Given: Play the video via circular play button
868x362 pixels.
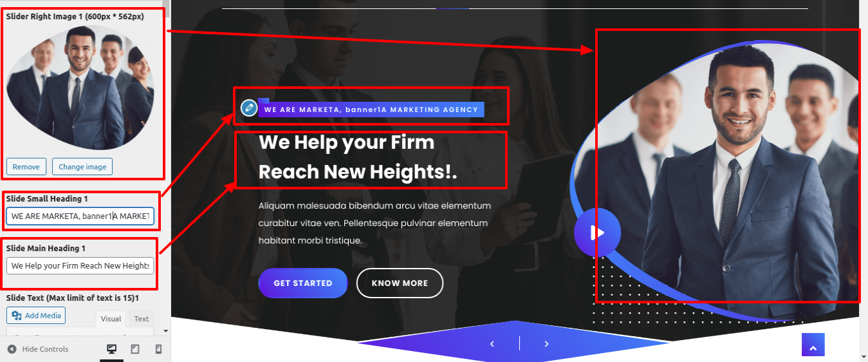Looking at the screenshot, I should click(597, 233).
